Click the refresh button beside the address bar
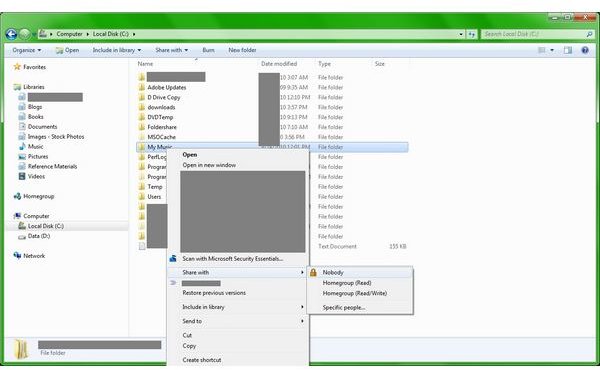This screenshot has height=370, width=600. point(471,34)
